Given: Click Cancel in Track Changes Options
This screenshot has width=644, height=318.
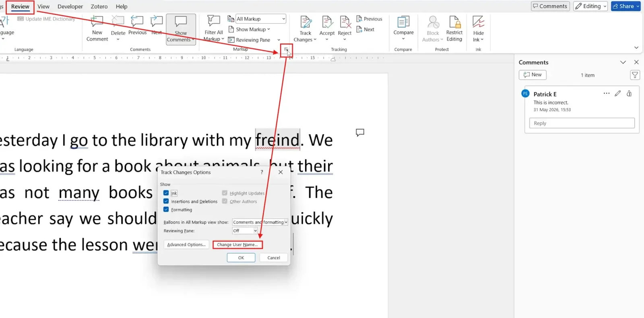Looking at the screenshot, I should click(274, 258).
